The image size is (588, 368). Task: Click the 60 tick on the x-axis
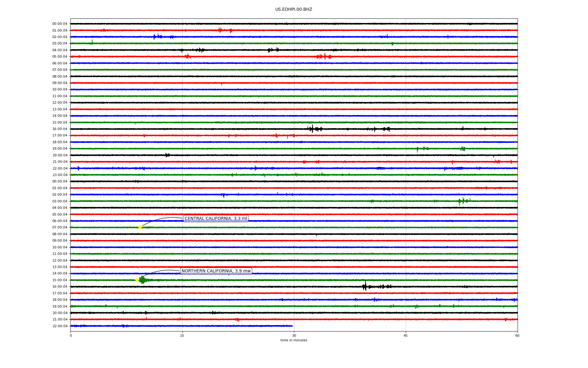pyautogui.click(x=517, y=335)
